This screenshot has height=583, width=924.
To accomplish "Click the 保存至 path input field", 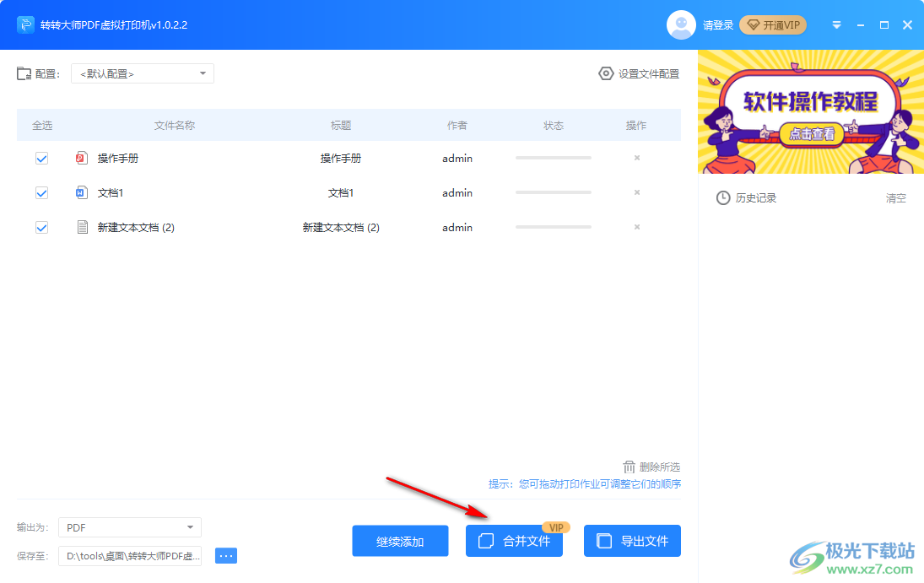I will 130,556.
